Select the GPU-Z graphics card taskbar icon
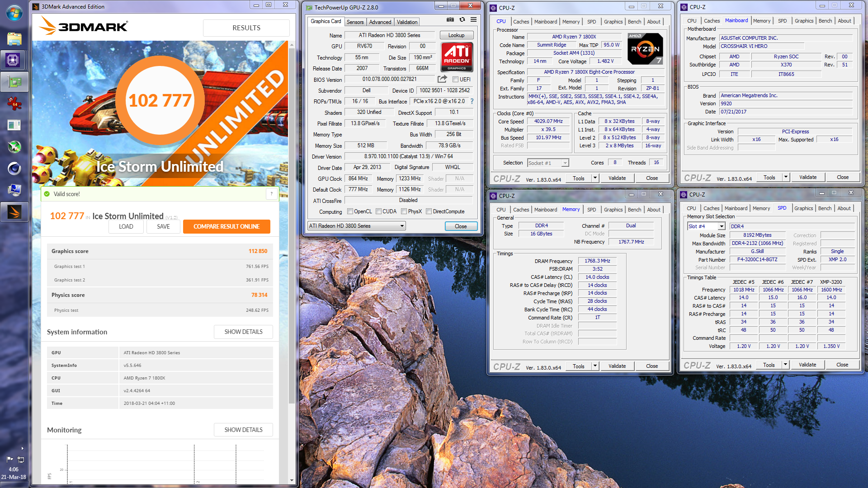Screen dimensions: 868x488 (x=14, y=82)
